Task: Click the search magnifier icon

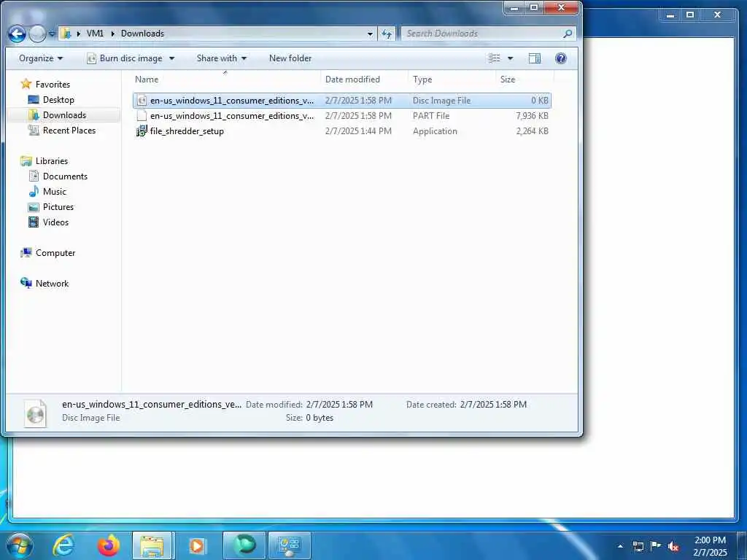Action: pos(568,34)
